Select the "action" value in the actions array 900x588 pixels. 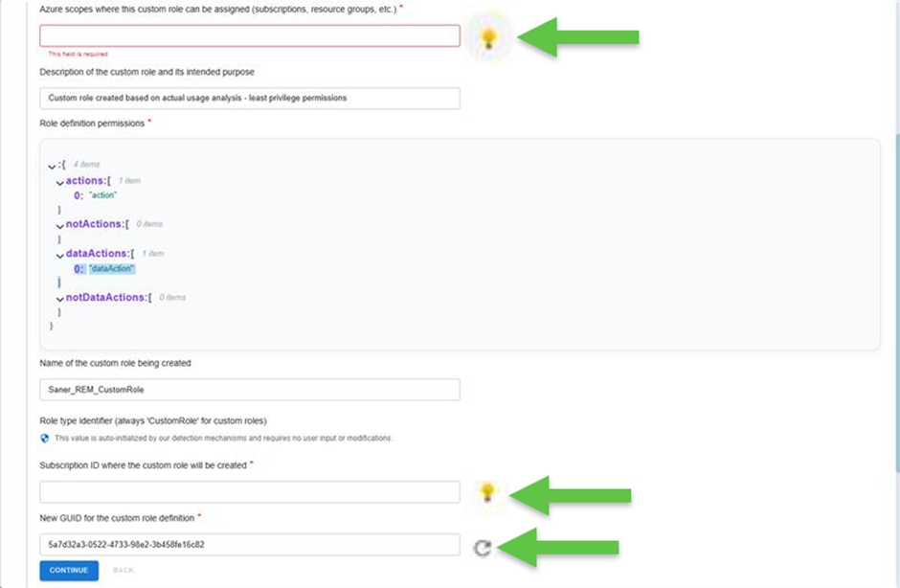click(102, 195)
